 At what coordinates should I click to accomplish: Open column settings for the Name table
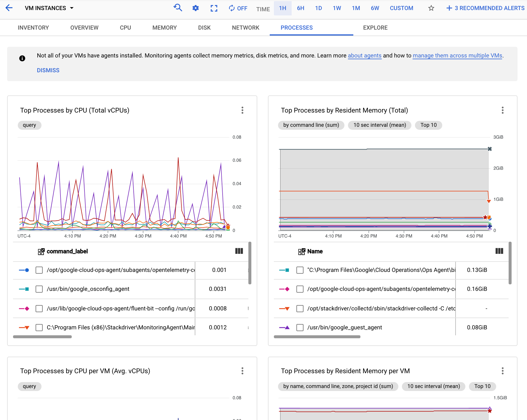tap(499, 251)
